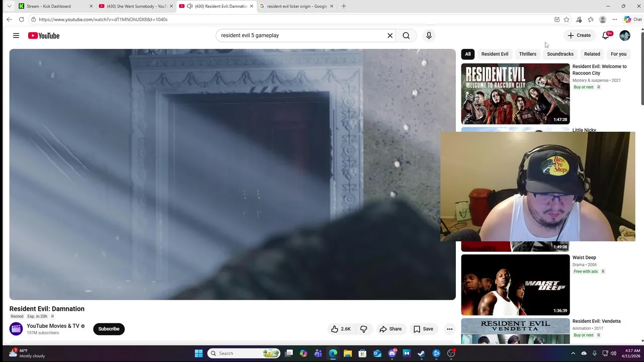This screenshot has width=644, height=362.
Task: Open Copilot Chat in Edge
Action: tap(632, 20)
